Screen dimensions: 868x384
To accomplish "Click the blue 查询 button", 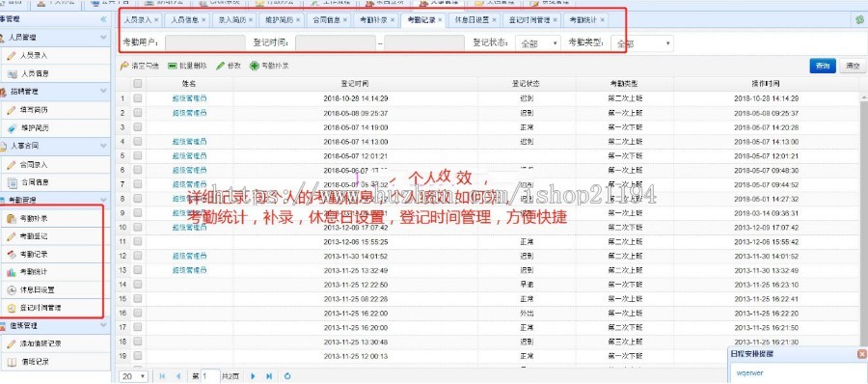I will 823,66.
